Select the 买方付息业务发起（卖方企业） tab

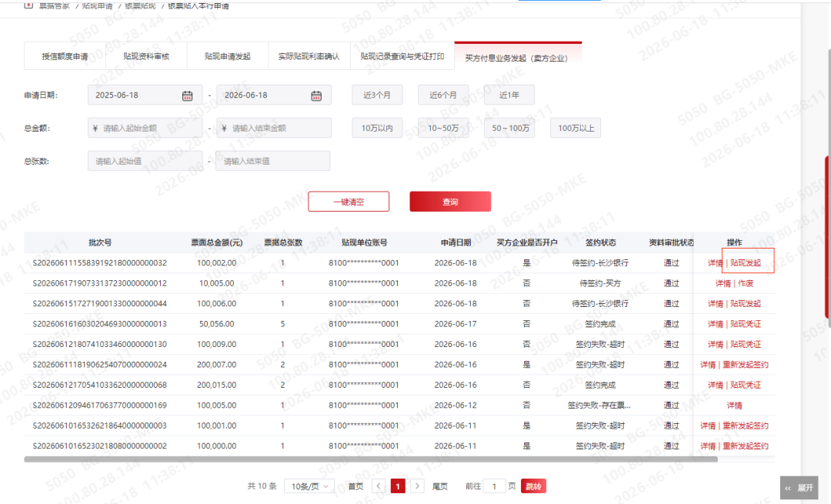(517, 58)
